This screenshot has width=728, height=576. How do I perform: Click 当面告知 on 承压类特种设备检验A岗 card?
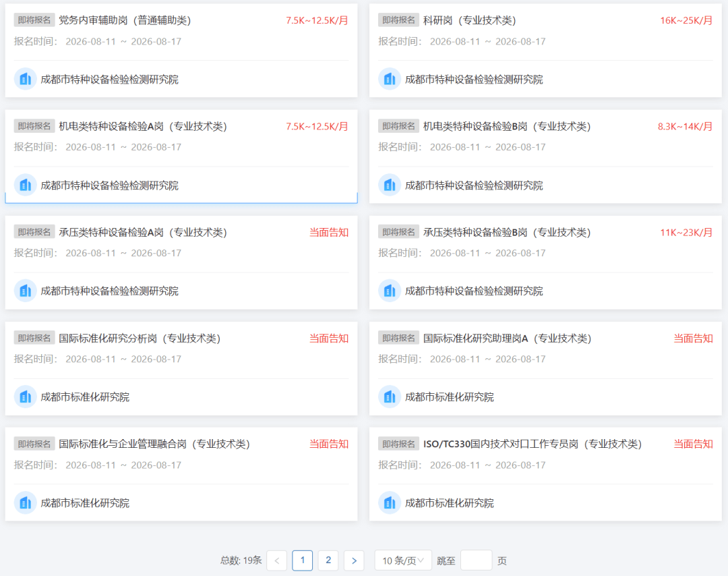[329, 232]
